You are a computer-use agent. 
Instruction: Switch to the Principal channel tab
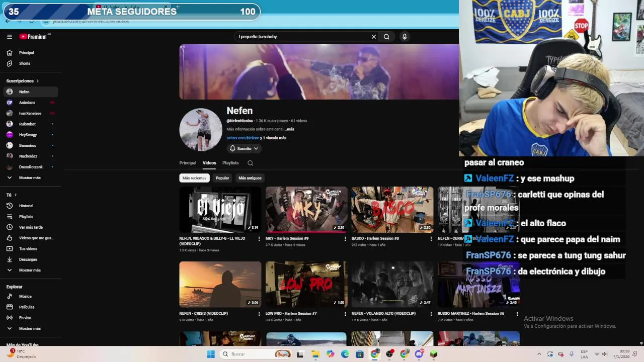point(188,163)
